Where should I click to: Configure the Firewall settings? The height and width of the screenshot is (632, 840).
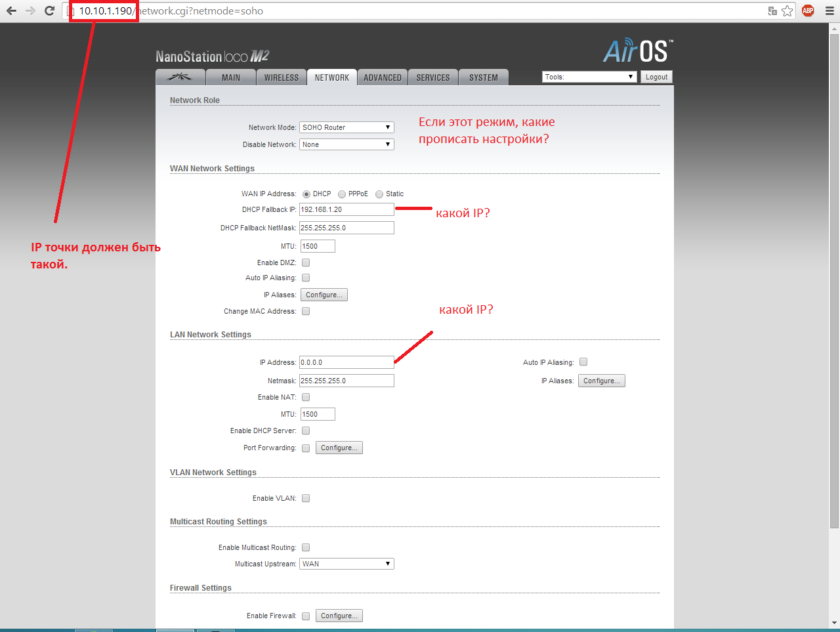[x=339, y=616]
